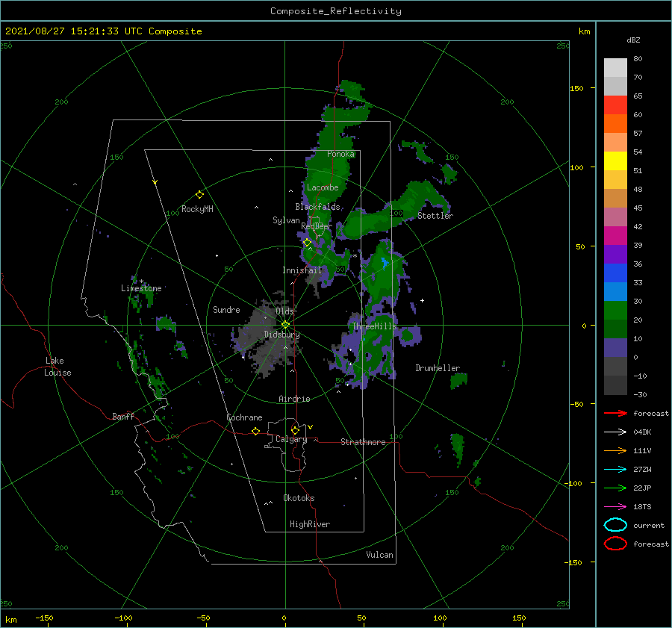The height and width of the screenshot is (628, 672).
Task: Click the Calgary city label
Action: pos(291,439)
